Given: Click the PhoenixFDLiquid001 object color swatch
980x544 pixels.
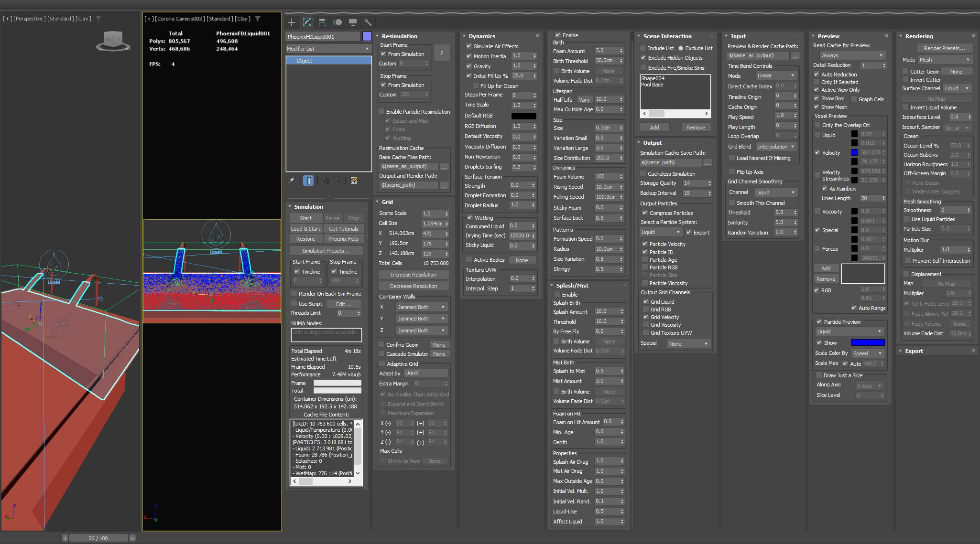Looking at the screenshot, I should click(367, 37).
